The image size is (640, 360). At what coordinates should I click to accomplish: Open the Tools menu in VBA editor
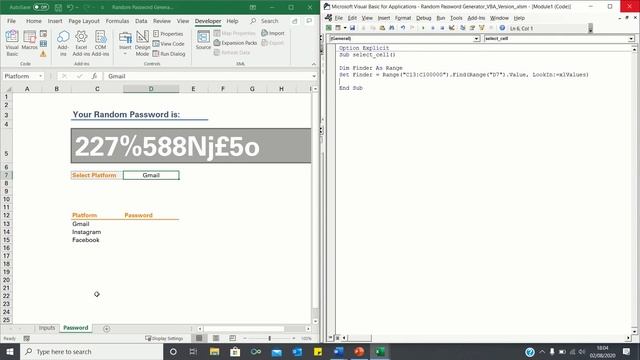[456, 18]
